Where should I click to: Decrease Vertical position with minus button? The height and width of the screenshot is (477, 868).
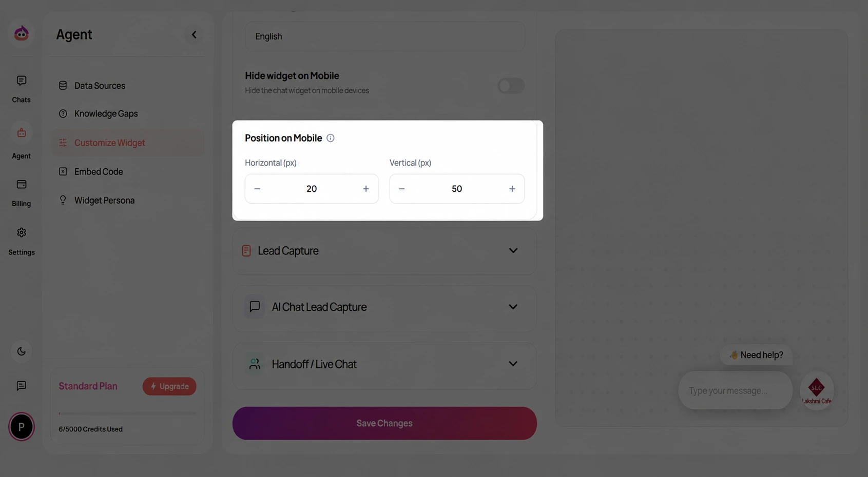[x=402, y=189]
